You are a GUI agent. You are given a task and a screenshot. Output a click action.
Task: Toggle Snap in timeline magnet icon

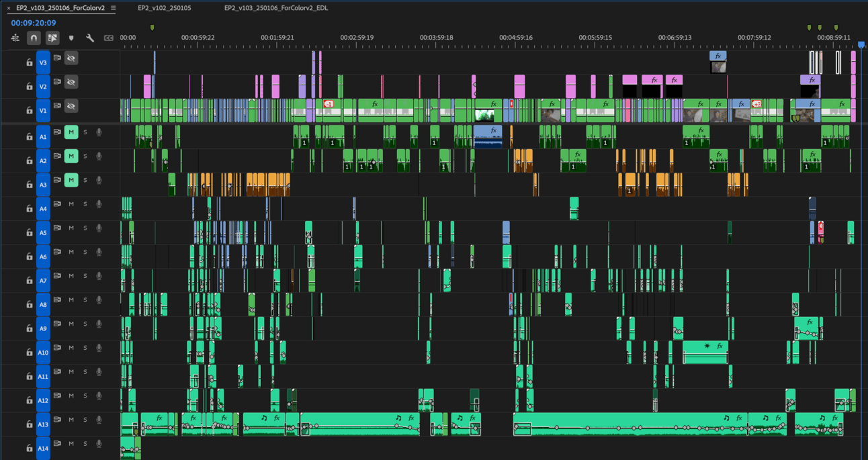34,38
